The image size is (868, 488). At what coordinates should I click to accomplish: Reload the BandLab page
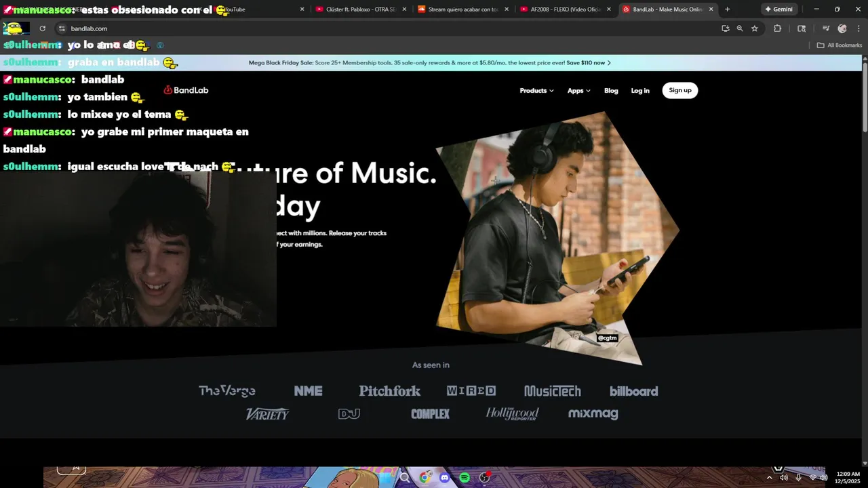point(42,28)
